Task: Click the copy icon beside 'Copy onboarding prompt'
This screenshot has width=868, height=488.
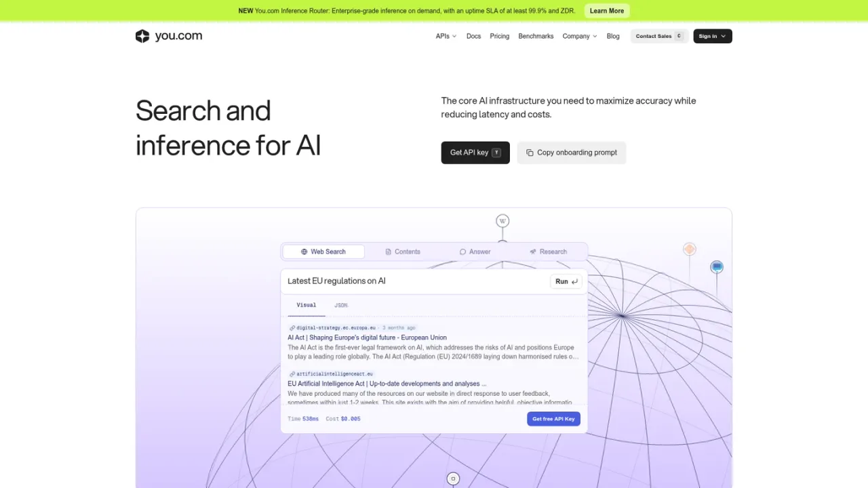Action: tap(530, 152)
